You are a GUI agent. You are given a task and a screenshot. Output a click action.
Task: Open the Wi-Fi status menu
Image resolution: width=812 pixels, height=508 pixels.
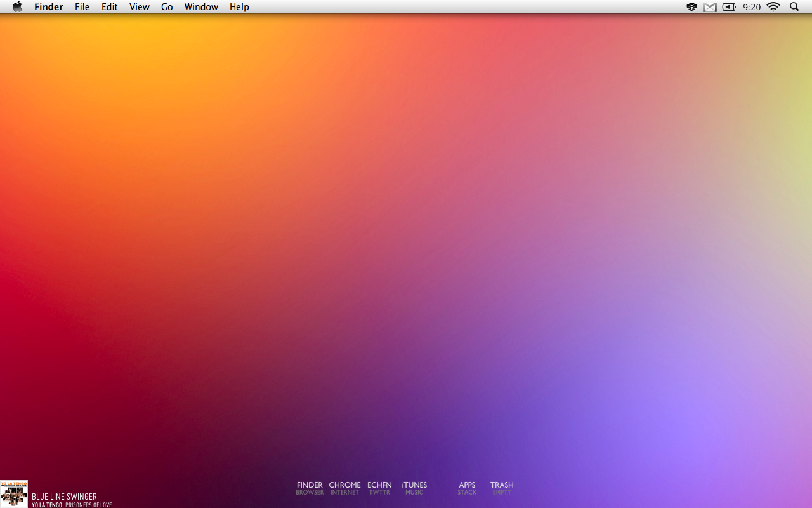[x=773, y=7]
